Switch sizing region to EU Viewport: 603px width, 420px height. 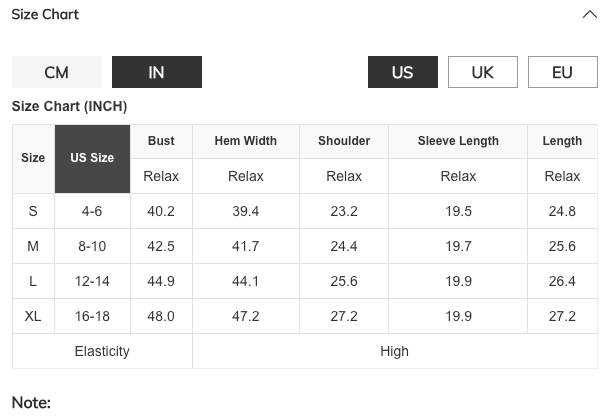click(x=563, y=72)
